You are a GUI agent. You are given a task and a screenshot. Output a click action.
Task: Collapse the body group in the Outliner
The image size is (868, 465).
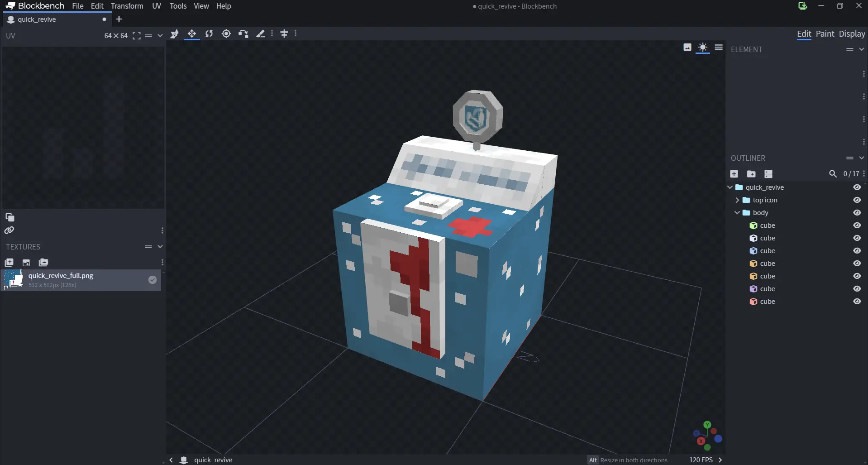pyautogui.click(x=737, y=212)
